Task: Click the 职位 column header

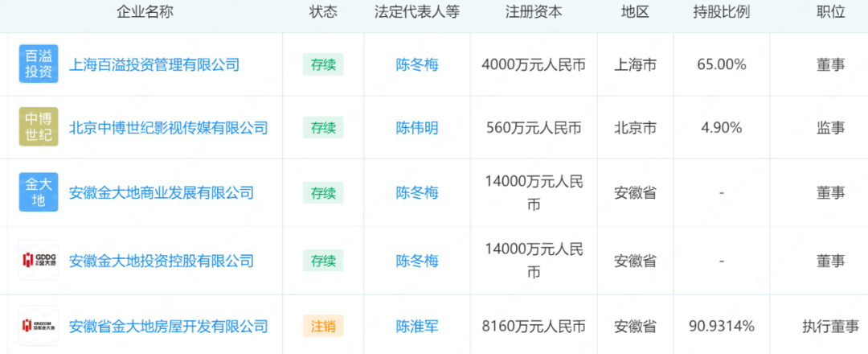Action: click(830, 13)
